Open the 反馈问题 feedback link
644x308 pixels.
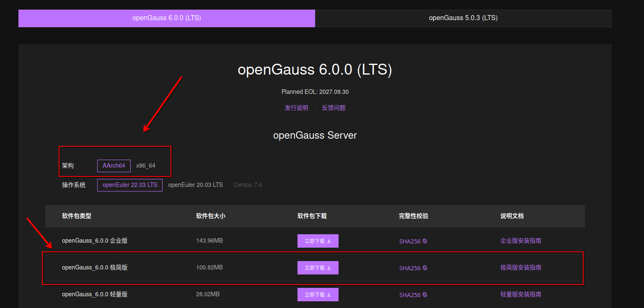(x=334, y=108)
